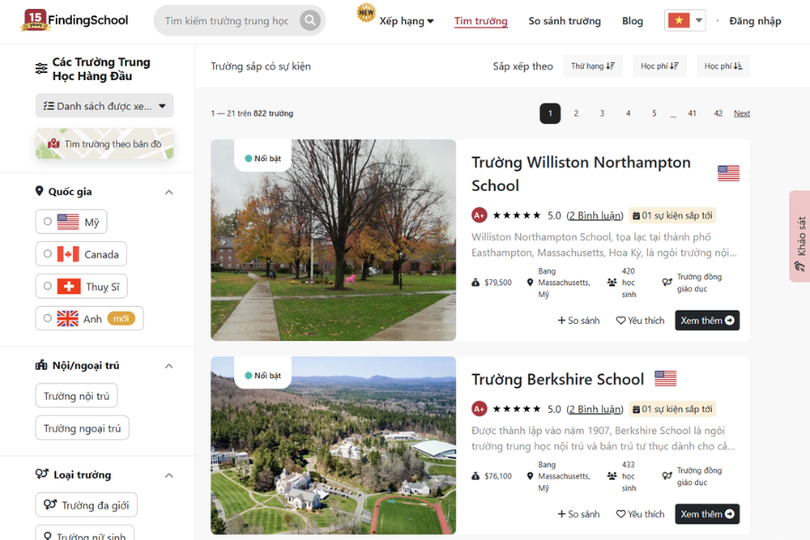The width and height of the screenshot is (810, 540).
Task: Open the Danh sách được xem dropdown
Action: pyautogui.click(x=104, y=106)
